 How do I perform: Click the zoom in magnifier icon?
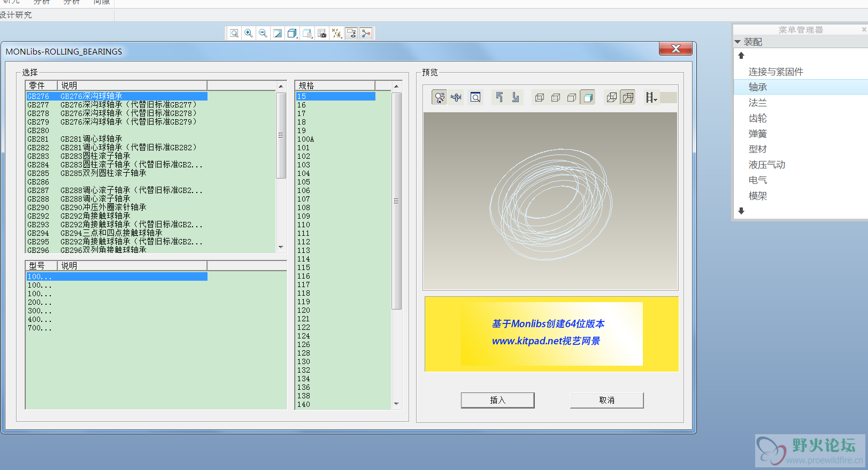coord(249,33)
